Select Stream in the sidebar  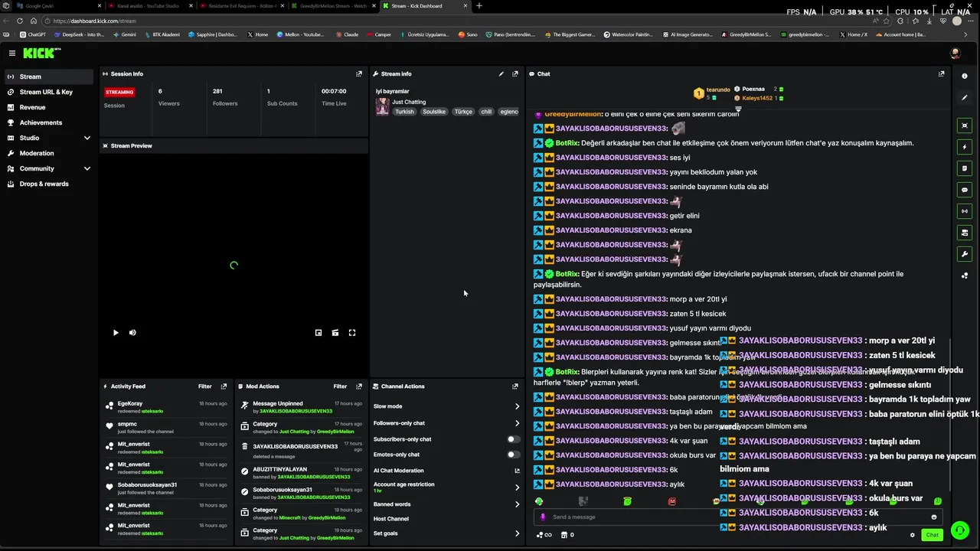coord(49,77)
